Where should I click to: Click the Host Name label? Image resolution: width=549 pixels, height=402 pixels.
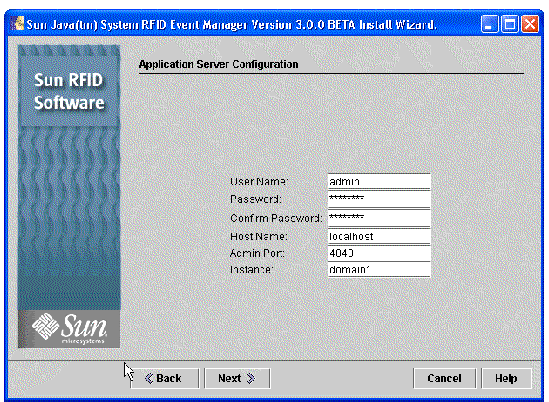pos(259,236)
